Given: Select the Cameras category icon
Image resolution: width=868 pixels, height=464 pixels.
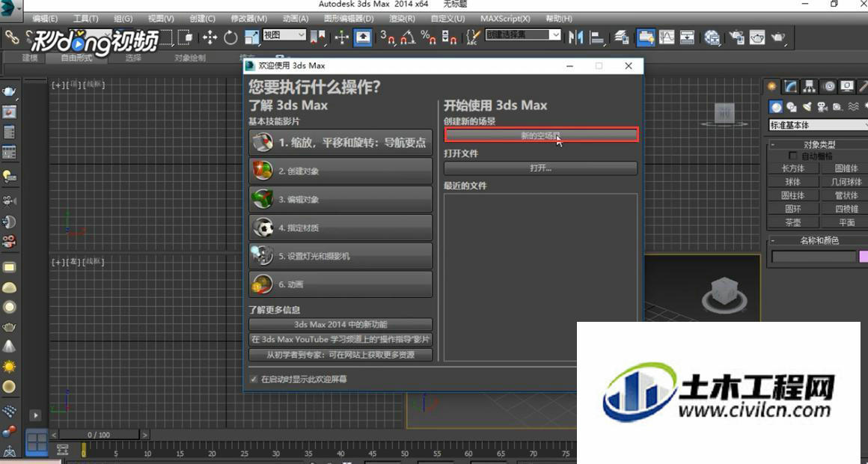Looking at the screenshot, I should pos(822,107).
